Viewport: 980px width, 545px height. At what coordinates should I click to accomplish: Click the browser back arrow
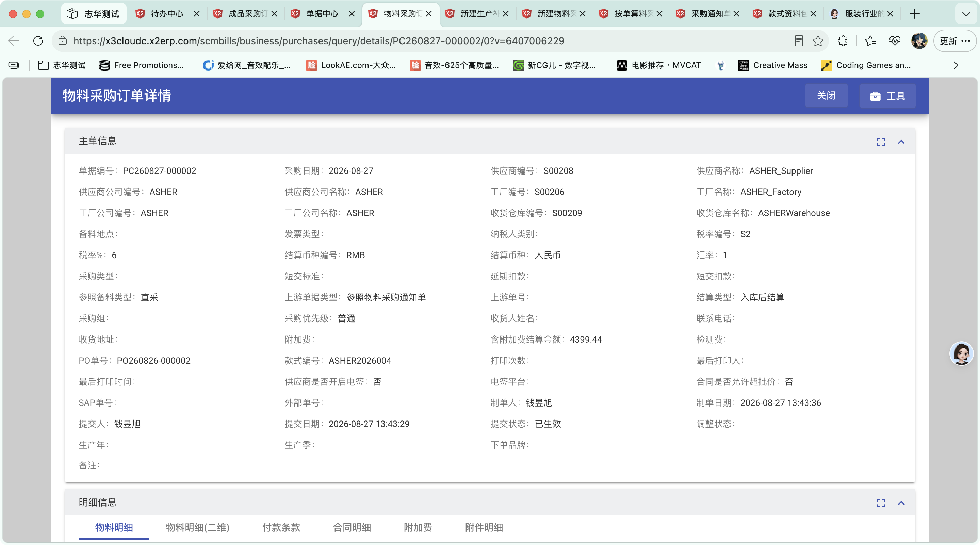14,41
